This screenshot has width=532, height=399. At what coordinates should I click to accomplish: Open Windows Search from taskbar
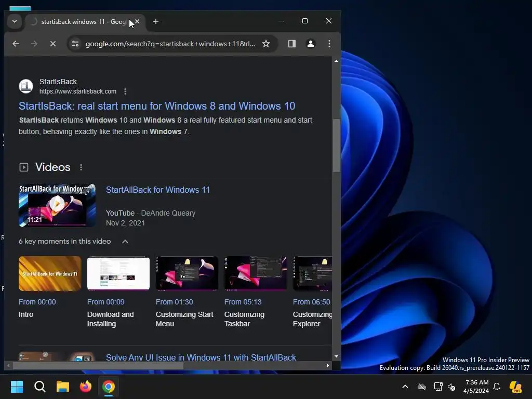pyautogui.click(x=39, y=387)
